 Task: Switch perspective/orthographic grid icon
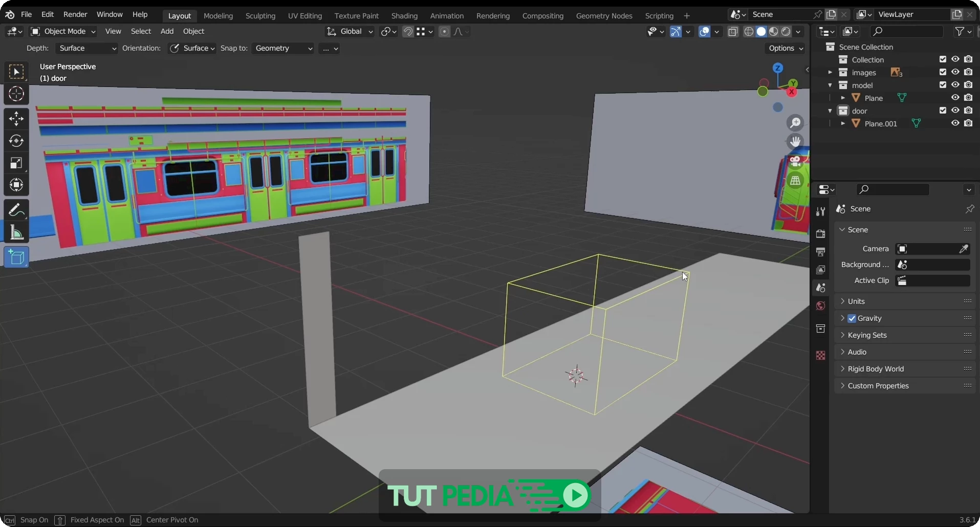click(795, 180)
